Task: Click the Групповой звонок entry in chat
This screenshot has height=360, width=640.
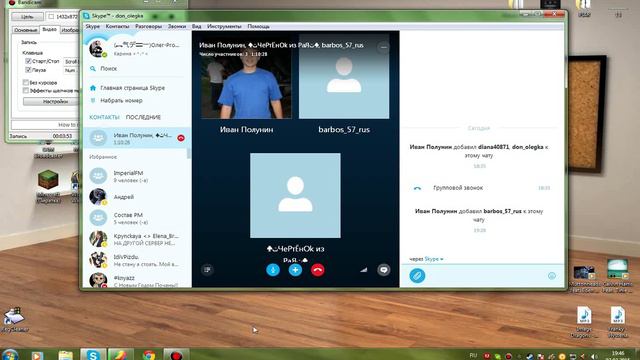Action: 458,188
